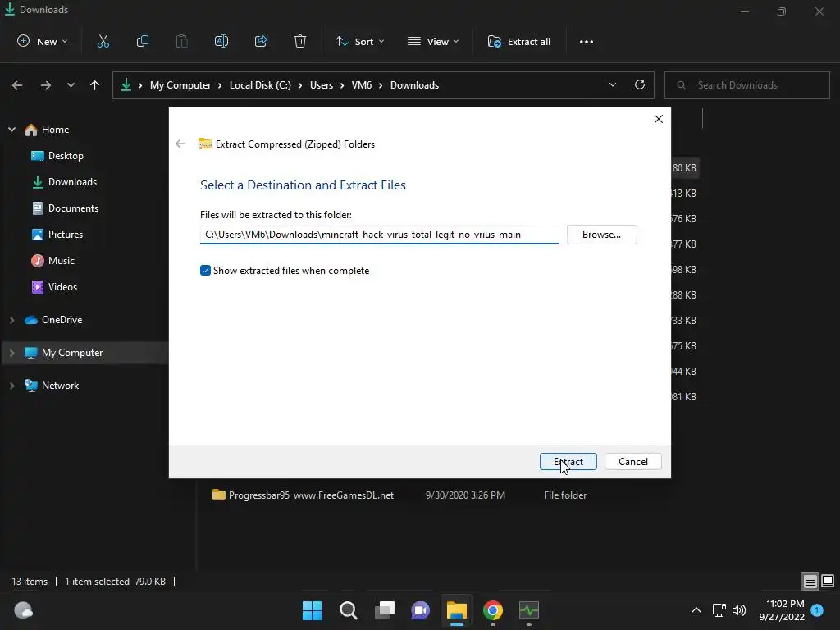Open the Chat icon on the taskbar
This screenshot has width=840, height=630.
point(421,610)
